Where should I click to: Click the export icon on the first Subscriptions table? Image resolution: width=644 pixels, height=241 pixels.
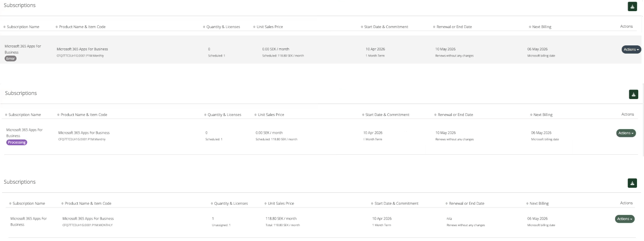pyautogui.click(x=632, y=7)
